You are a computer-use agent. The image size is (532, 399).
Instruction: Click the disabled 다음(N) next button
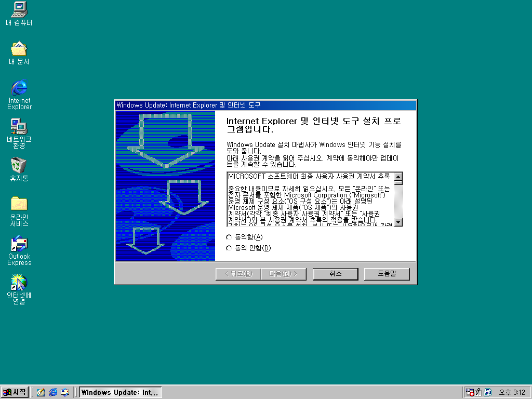pyautogui.click(x=284, y=274)
